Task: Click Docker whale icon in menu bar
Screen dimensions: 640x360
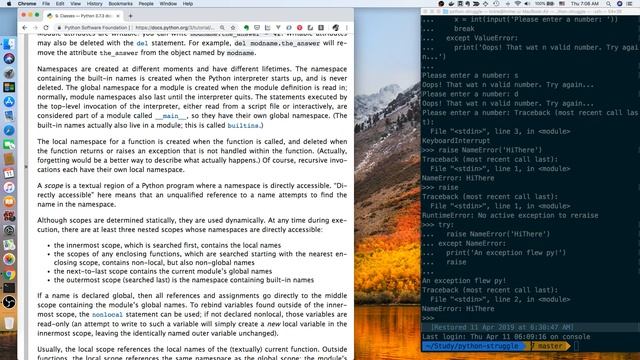Action: pyautogui.click(x=451, y=4)
